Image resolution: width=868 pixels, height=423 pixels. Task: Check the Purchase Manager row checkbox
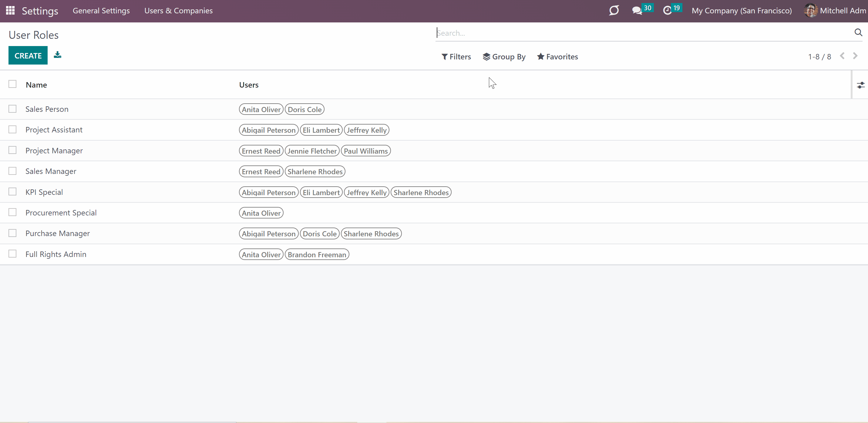pyautogui.click(x=12, y=233)
